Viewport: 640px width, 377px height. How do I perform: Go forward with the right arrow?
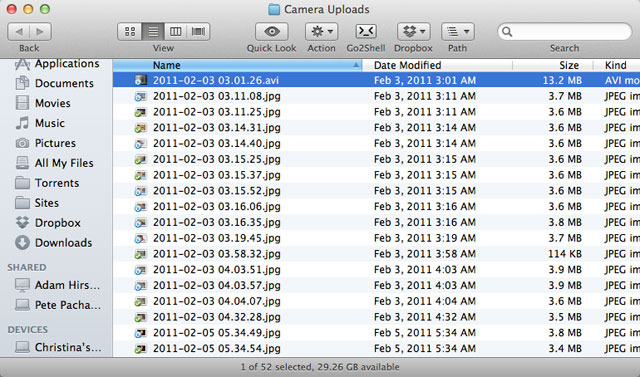[x=40, y=31]
